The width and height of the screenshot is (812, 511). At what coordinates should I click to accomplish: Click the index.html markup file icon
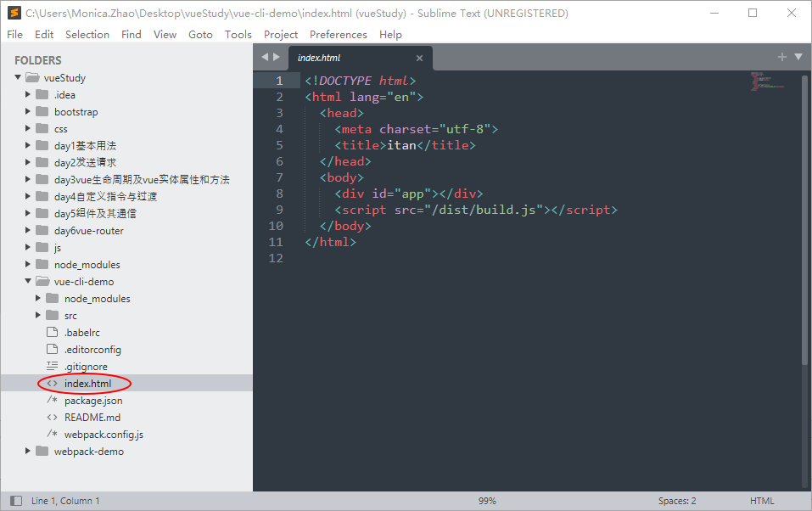[53, 384]
